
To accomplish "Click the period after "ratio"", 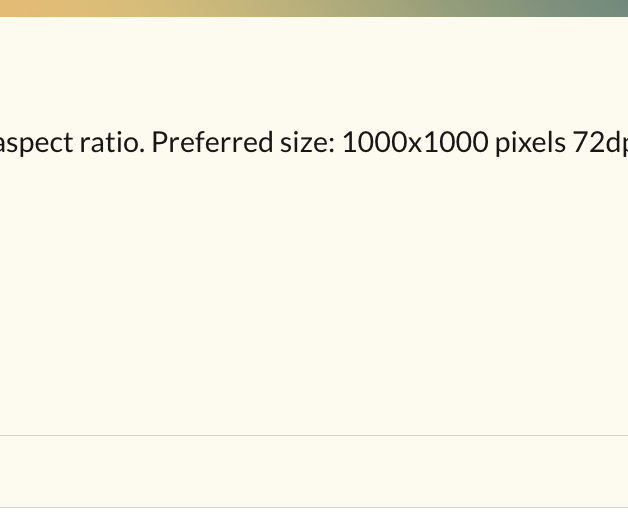I will (142, 151).
